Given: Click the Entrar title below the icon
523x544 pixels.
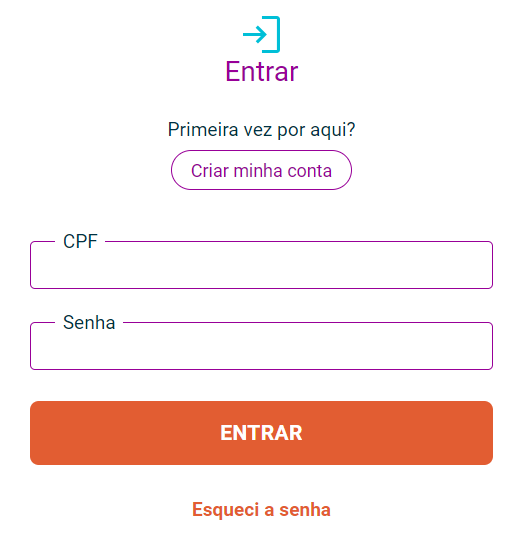Looking at the screenshot, I should click(x=262, y=71).
